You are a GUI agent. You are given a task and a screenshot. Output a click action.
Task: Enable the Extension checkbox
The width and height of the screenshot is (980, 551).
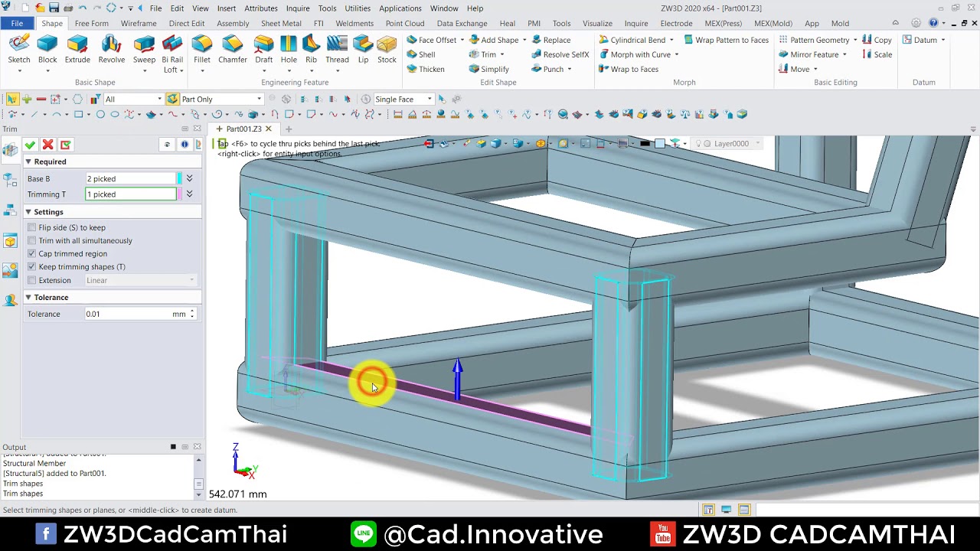click(x=31, y=280)
